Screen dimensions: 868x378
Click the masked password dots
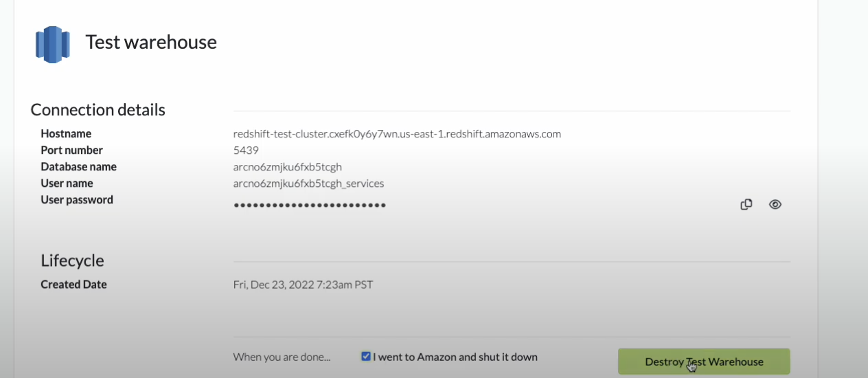pos(309,205)
